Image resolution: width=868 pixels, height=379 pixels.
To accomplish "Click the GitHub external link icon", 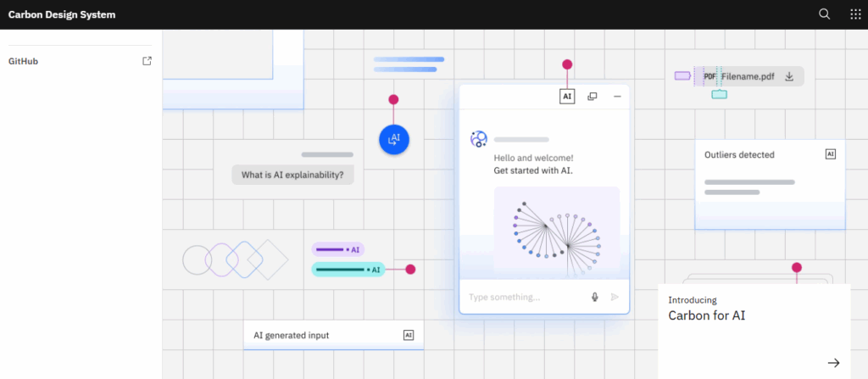I will [147, 61].
